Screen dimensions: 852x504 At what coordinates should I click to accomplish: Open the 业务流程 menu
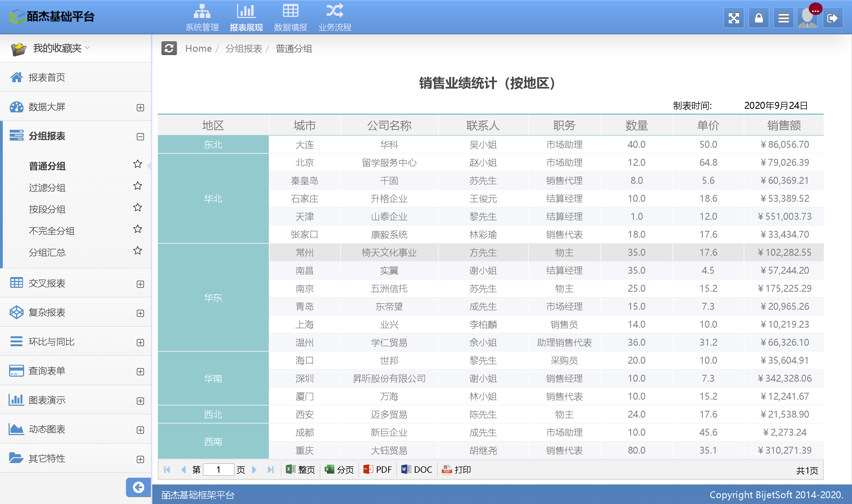334,16
